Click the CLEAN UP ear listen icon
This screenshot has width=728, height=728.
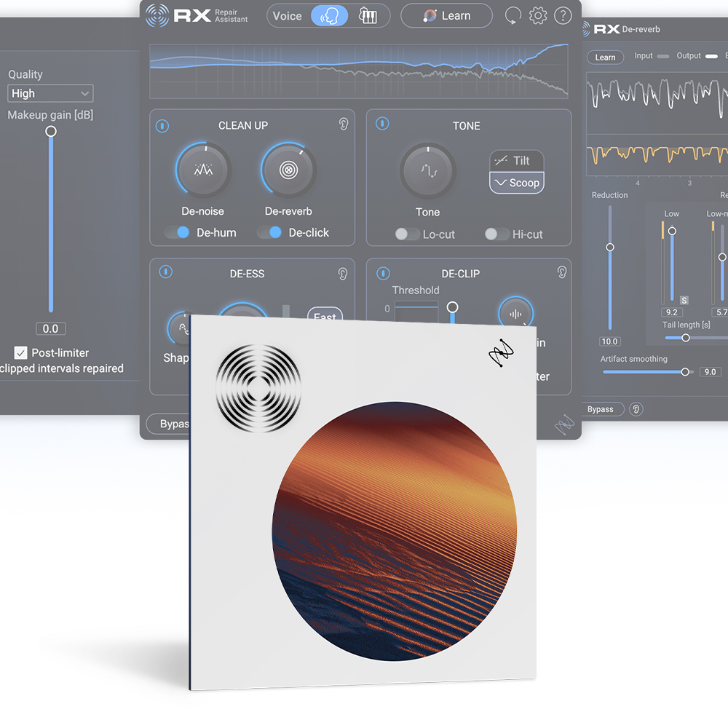click(x=343, y=124)
